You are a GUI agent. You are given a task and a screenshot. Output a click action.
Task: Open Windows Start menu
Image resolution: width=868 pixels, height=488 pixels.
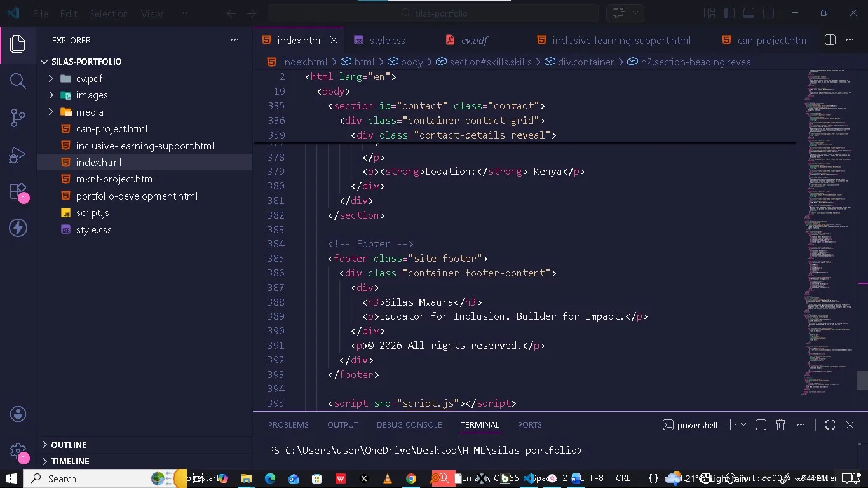tap(11, 478)
